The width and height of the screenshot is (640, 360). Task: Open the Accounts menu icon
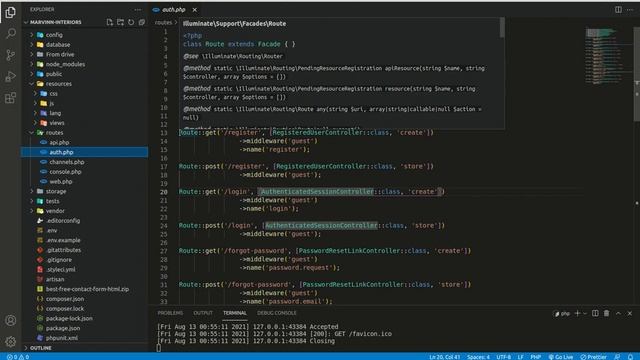point(11,320)
